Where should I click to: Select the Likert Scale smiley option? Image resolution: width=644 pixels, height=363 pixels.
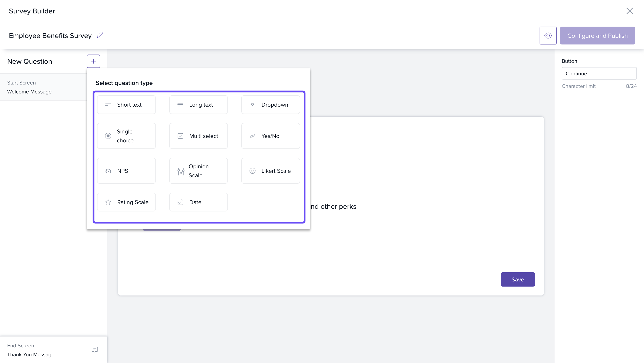coord(271,171)
